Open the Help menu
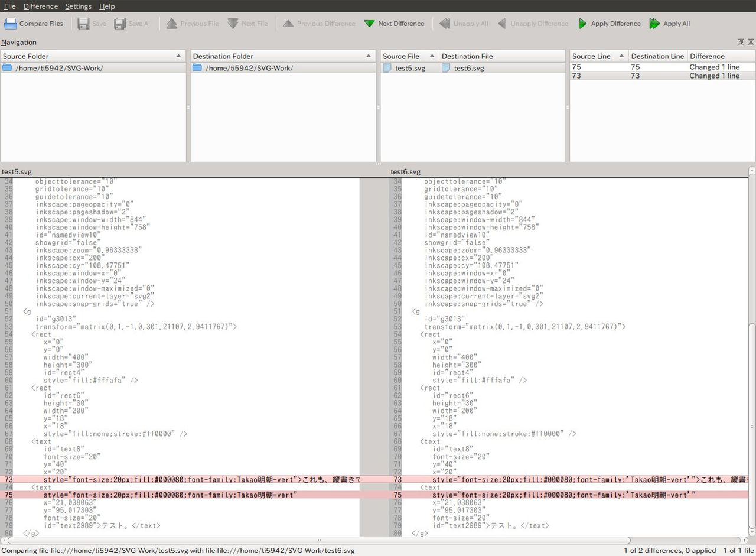756x556 pixels. coord(107,6)
